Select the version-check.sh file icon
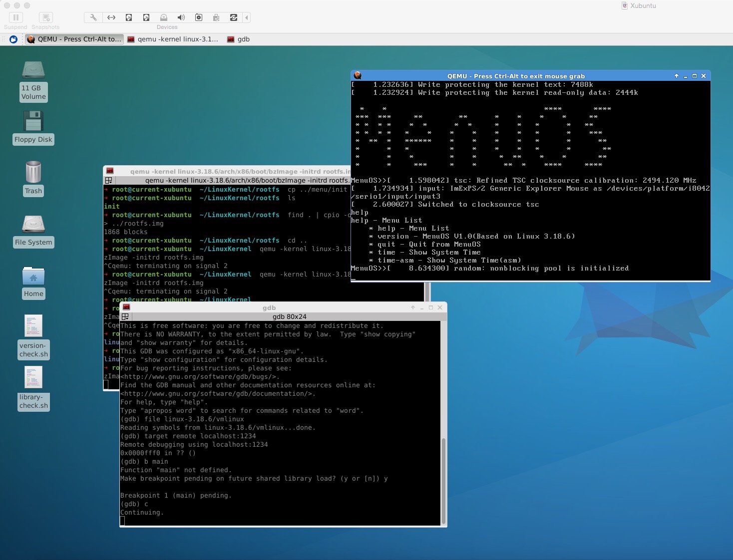 (33, 337)
